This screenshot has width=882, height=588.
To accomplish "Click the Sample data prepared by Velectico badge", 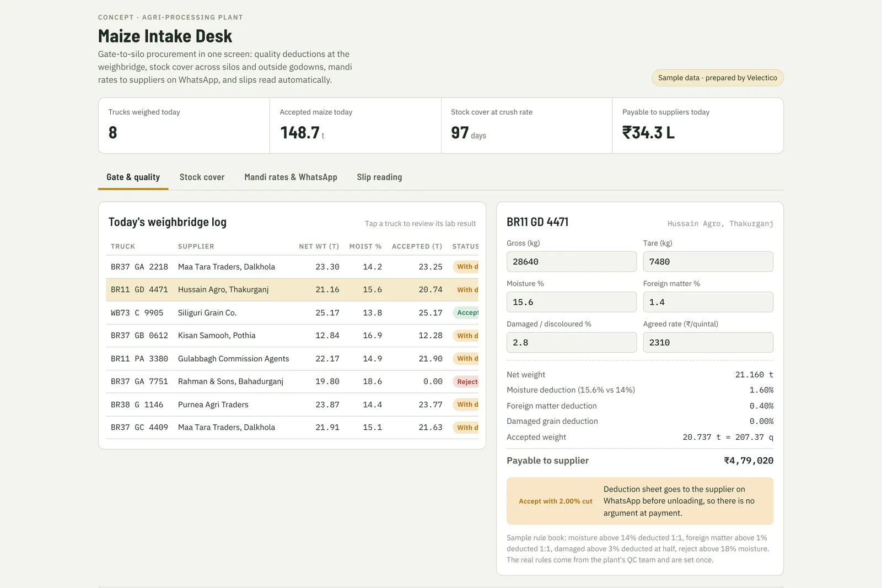I will tap(717, 78).
